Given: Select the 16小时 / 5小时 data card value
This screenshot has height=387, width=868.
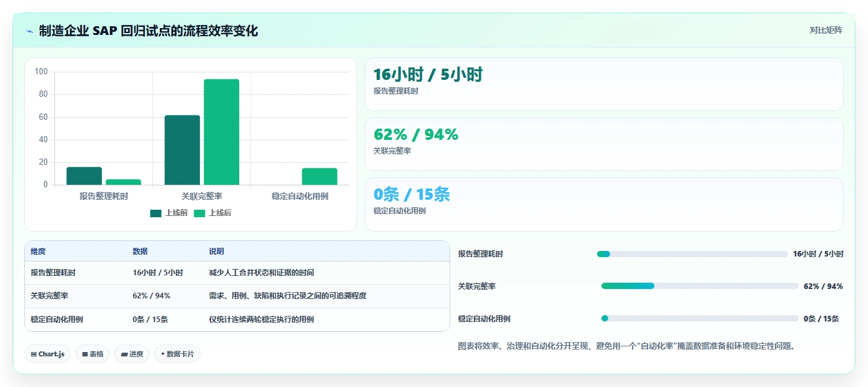Looking at the screenshot, I should click(x=428, y=74).
